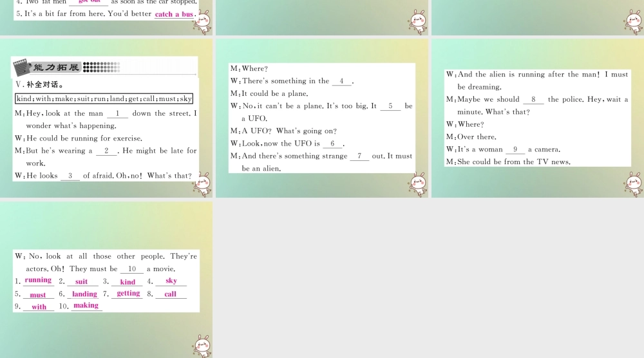Click blank number 1 in 'look at the man'

tap(117, 114)
